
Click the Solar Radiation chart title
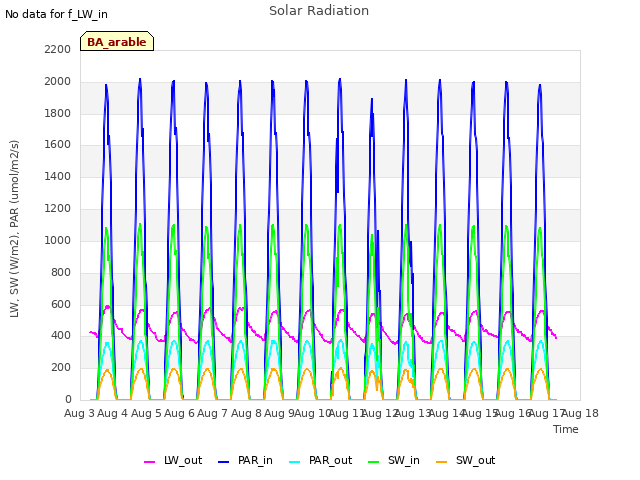[x=319, y=11]
